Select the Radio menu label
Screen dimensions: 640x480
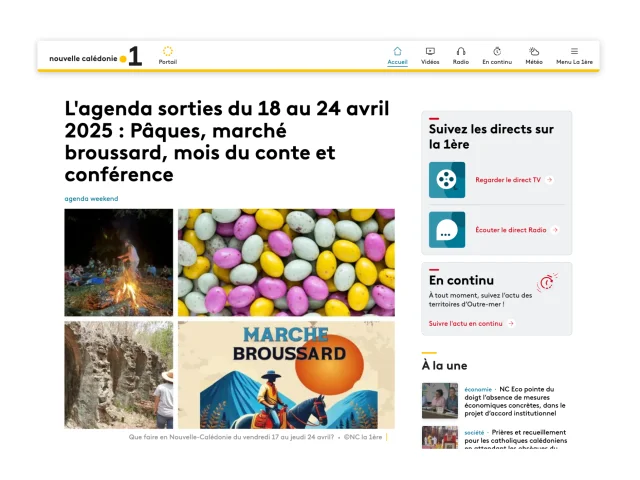[461, 62]
